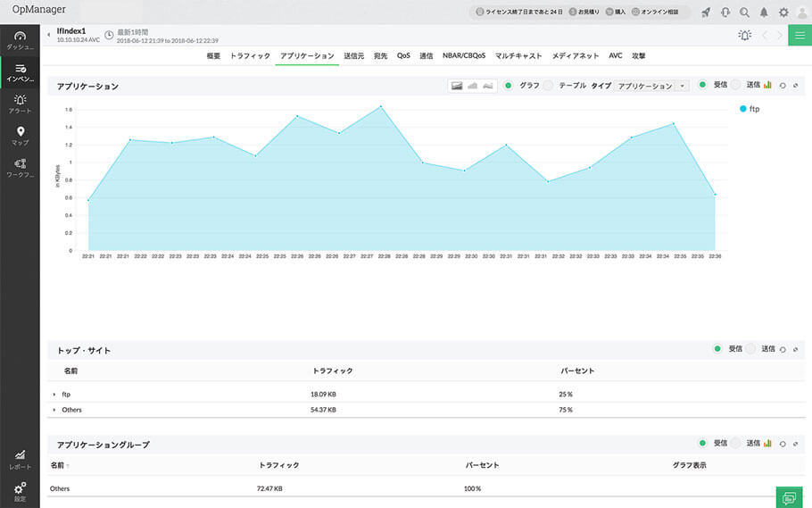Image resolution: width=812 pixels, height=508 pixels.
Task: Switch to the NBAR/CBQoS tab
Action: [464, 56]
